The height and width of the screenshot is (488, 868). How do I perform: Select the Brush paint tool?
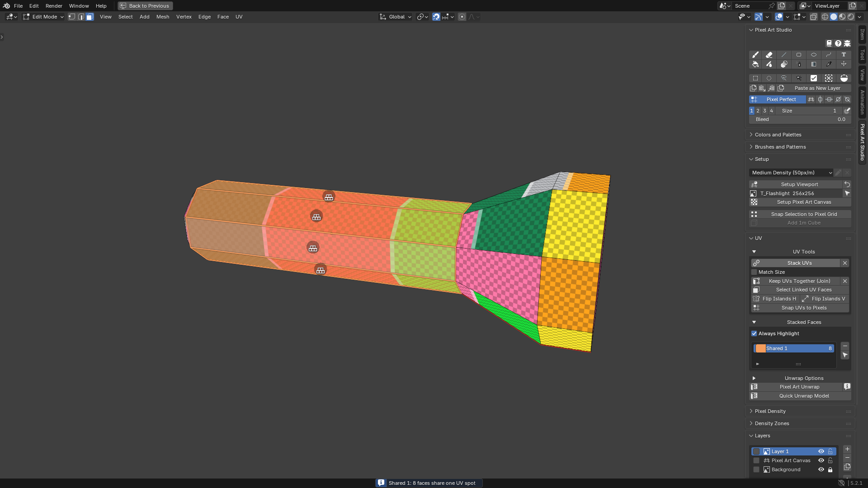pyautogui.click(x=755, y=55)
